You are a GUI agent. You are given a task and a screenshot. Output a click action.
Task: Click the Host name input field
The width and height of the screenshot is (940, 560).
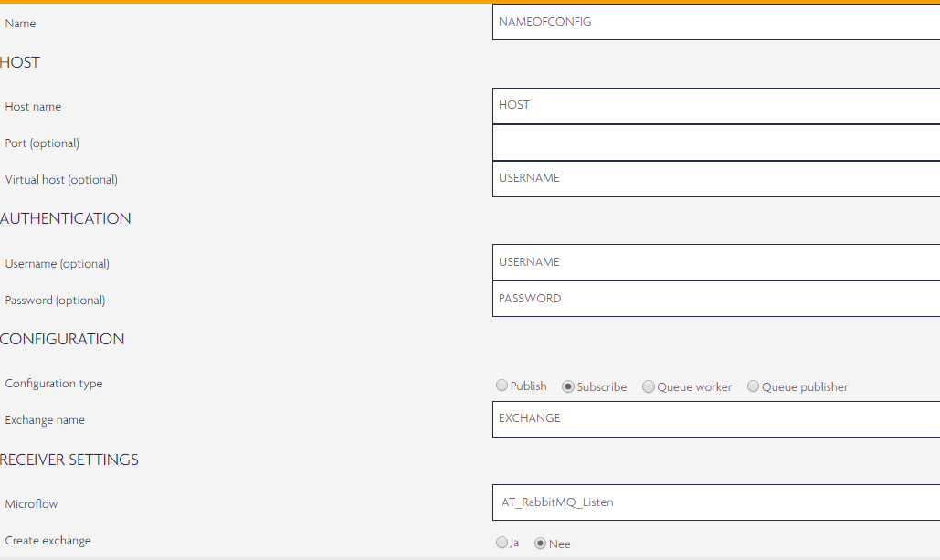pos(716,106)
